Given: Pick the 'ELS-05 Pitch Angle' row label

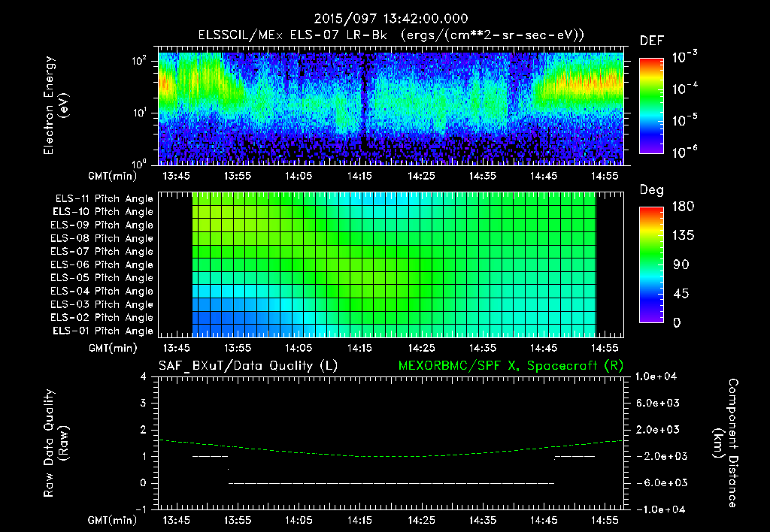Looking at the screenshot, I should (102, 278).
